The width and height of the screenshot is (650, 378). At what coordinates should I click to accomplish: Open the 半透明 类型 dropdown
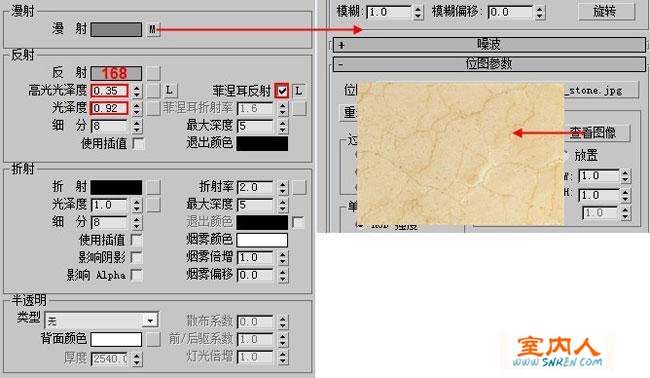[102, 320]
